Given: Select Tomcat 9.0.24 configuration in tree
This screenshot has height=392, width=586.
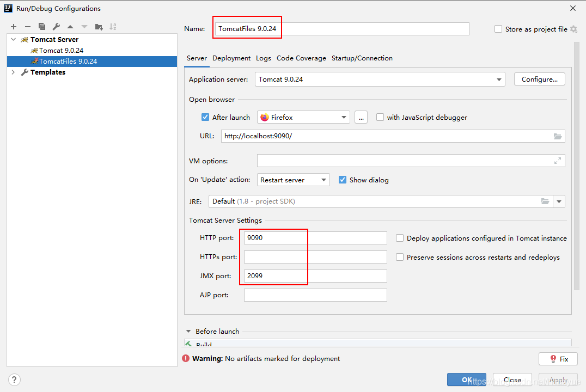Looking at the screenshot, I should (x=62, y=51).
